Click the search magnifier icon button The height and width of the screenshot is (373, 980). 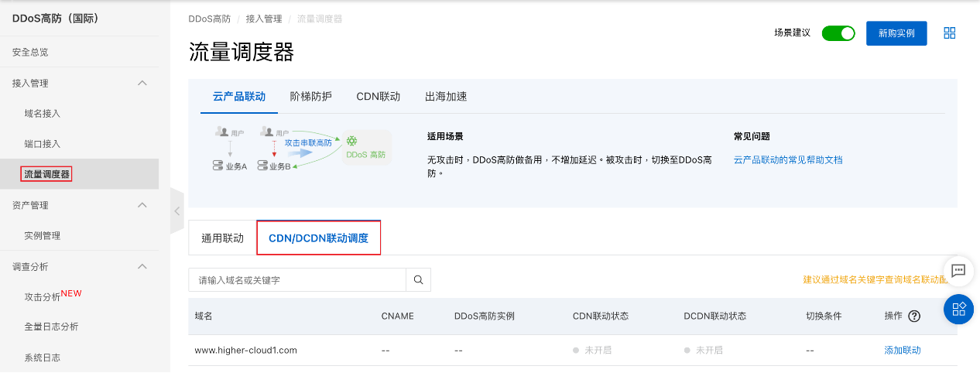pyautogui.click(x=418, y=280)
